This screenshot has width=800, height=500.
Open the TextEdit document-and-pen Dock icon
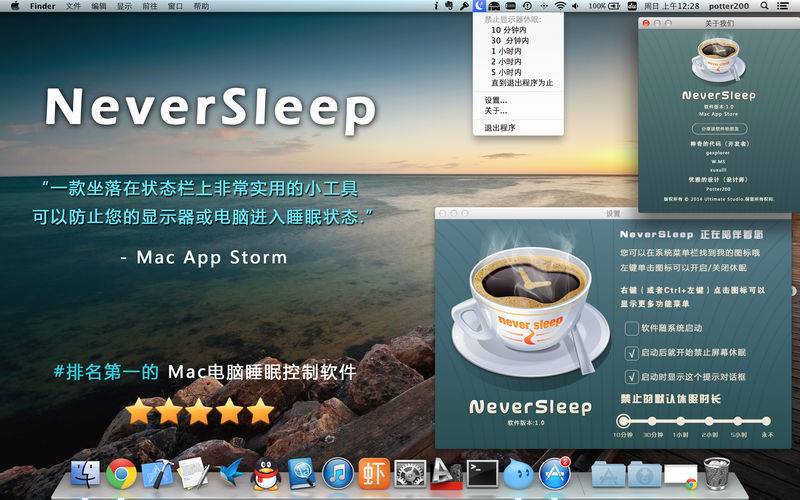(193, 473)
